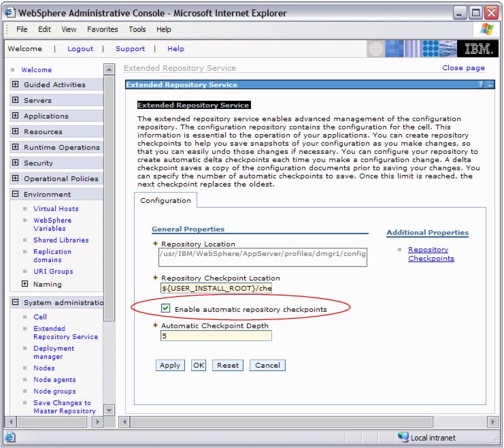Click the Reset button
This screenshot has width=504, height=448.
[x=228, y=366]
